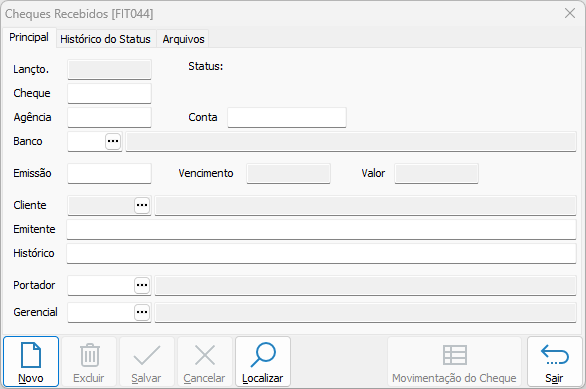Focus the Emitente text field
The image size is (586, 389).
click(321, 229)
